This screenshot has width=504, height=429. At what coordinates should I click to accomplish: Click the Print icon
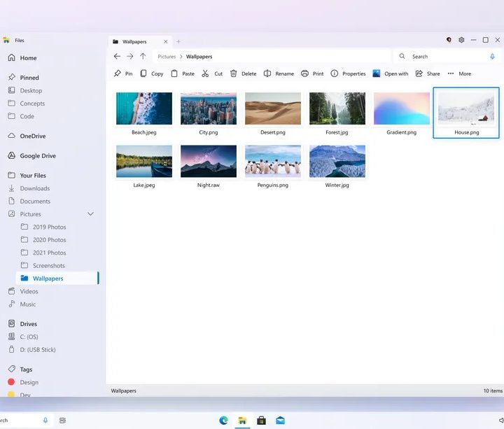(304, 73)
